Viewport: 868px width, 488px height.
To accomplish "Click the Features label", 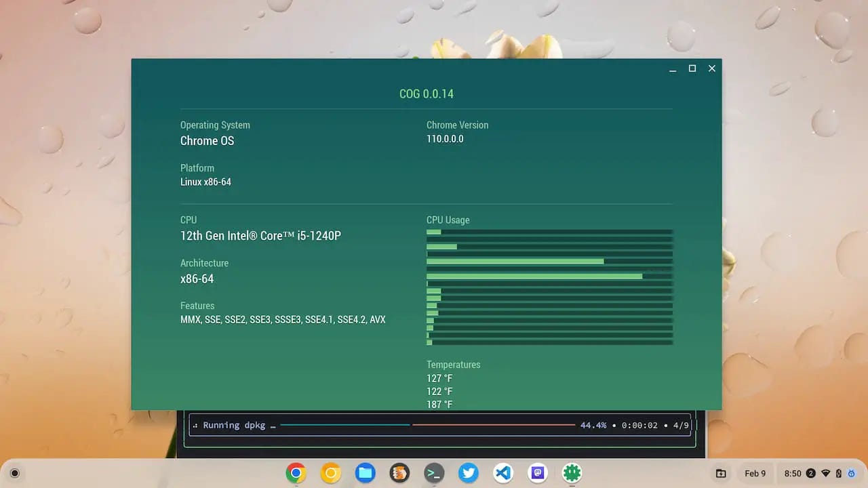I will [197, 306].
